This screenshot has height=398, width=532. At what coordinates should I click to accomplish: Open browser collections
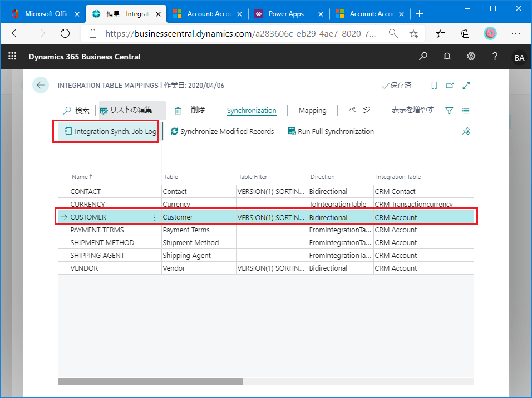point(465,33)
